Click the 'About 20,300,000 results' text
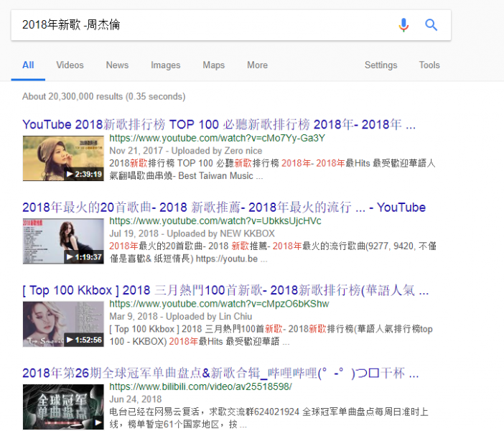The width and height of the screenshot is (504, 431). pyautogui.click(x=104, y=97)
